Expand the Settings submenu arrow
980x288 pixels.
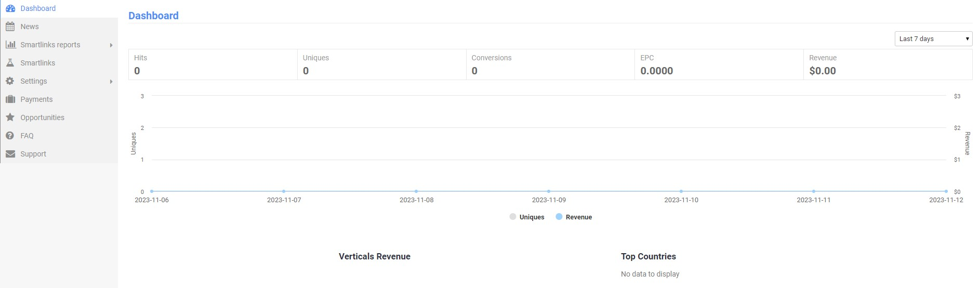pyautogui.click(x=111, y=82)
